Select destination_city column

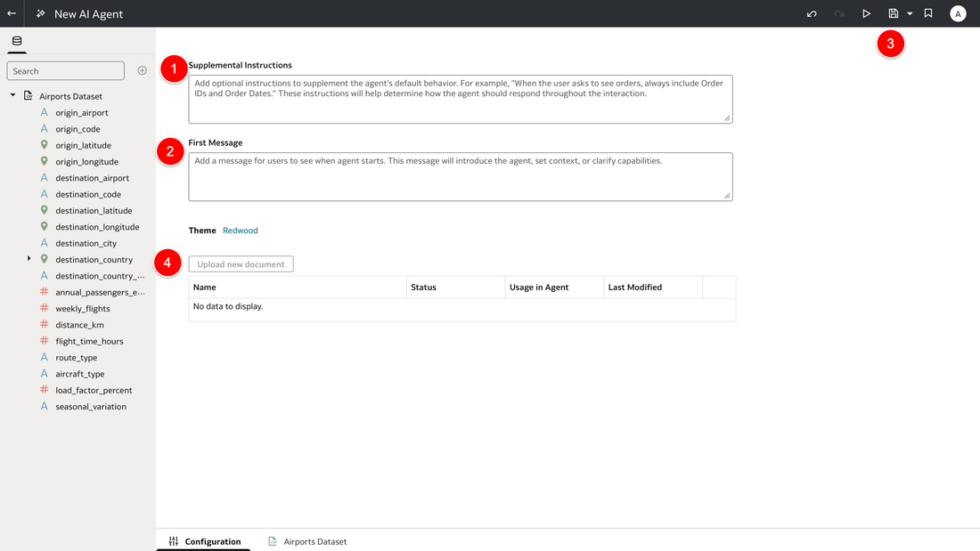[86, 243]
